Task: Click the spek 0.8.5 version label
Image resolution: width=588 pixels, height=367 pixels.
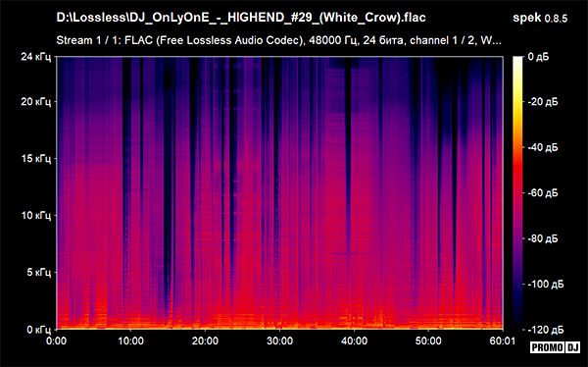Action: point(540,18)
